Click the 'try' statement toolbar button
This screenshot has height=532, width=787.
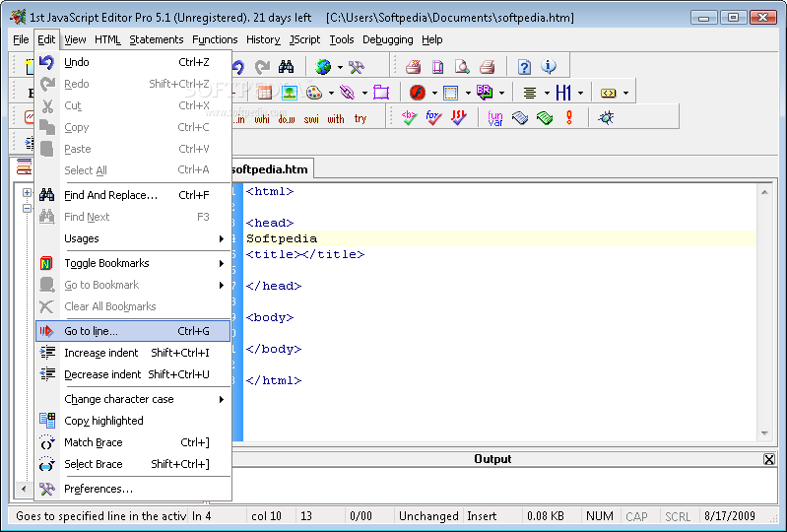(x=361, y=119)
